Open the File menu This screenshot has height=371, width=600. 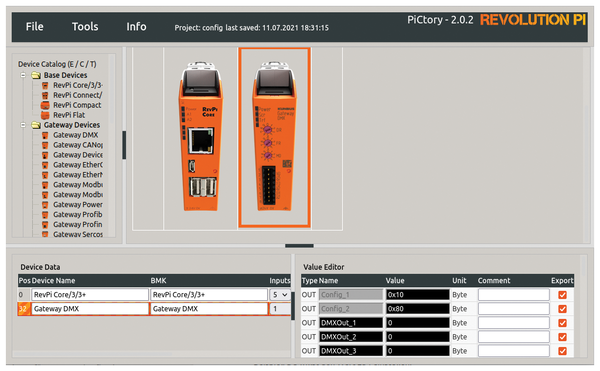click(34, 27)
